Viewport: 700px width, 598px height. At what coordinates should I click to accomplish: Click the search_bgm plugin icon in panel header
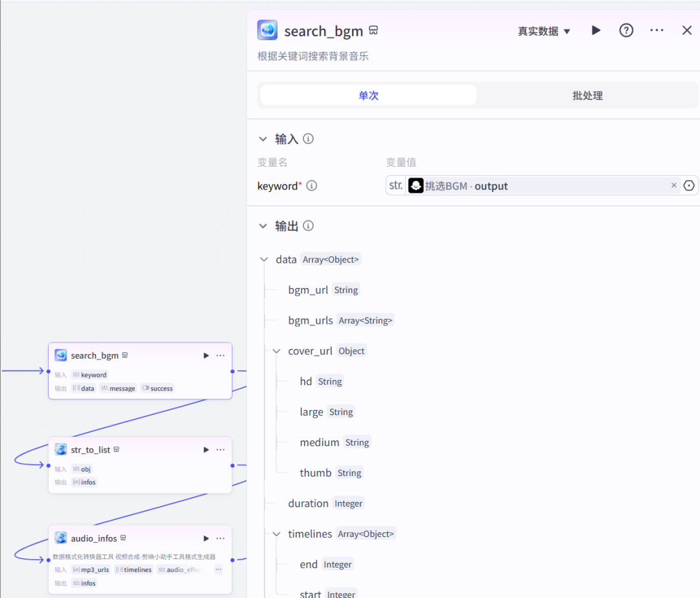point(268,30)
